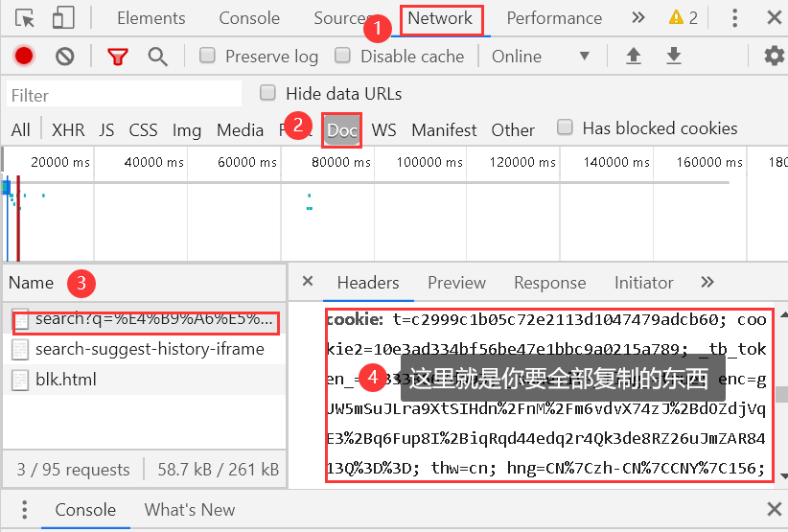The height and width of the screenshot is (532, 788).
Task: Click the 80000 ms timeline marker
Action: (340, 162)
